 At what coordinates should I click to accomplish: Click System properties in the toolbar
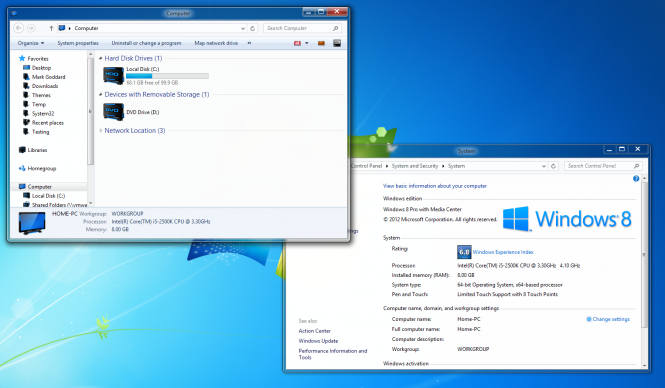click(78, 43)
